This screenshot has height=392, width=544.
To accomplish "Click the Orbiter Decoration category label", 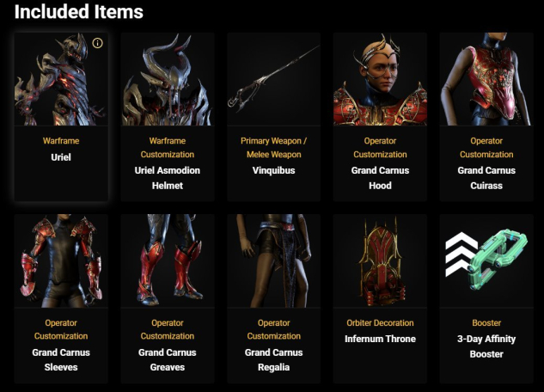I will coord(380,322).
